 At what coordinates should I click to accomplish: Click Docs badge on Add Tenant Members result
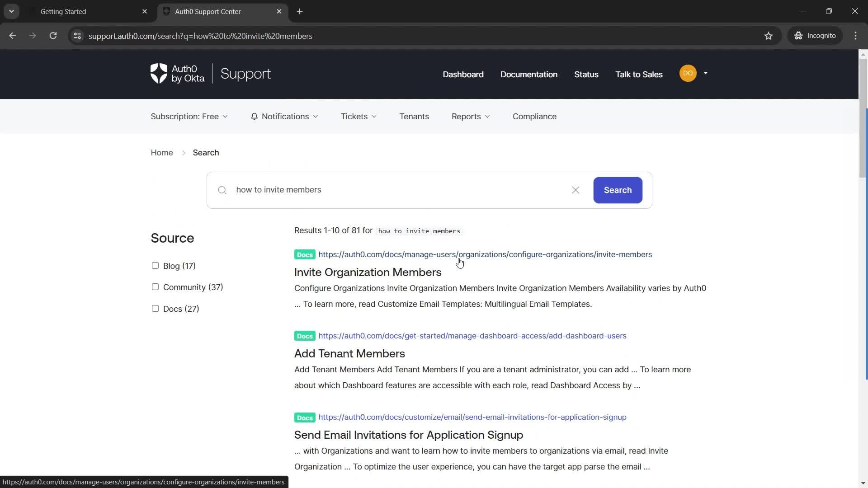pyautogui.click(x=305, y=336)
